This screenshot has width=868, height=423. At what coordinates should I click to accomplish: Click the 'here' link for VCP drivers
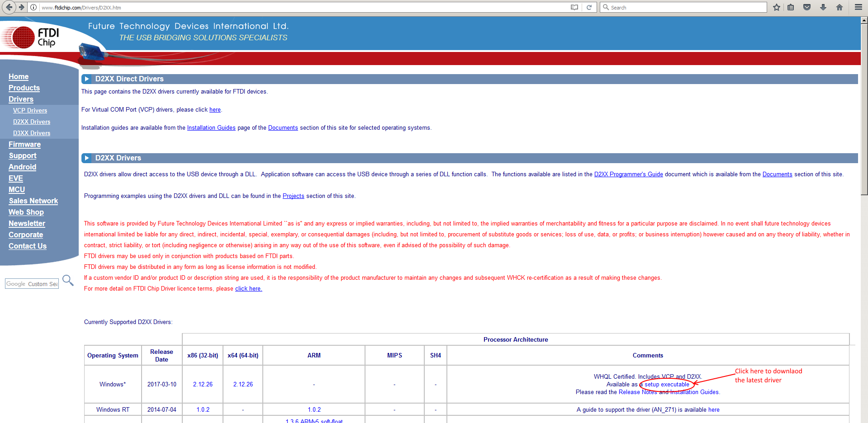215,110
